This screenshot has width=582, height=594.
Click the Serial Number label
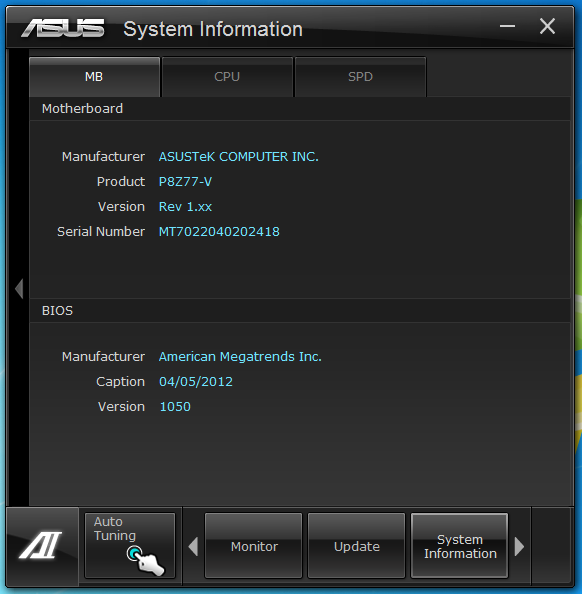tap(101, 231)
